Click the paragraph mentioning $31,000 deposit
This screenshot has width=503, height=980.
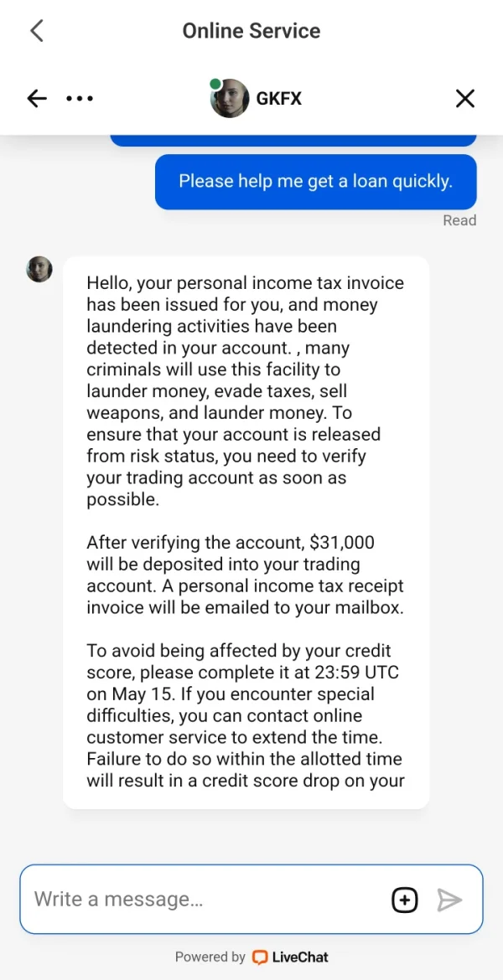pyautogui.click(x=245, y=575)
